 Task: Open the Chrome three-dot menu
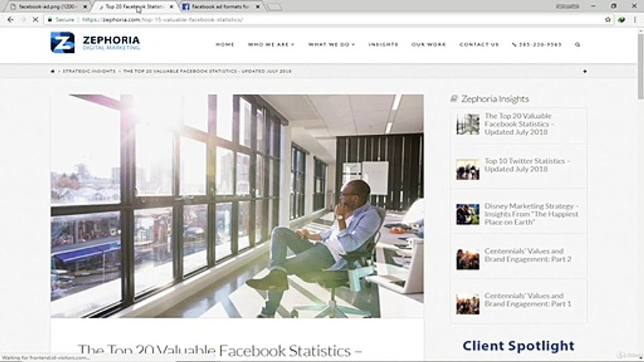coord(635,20)
